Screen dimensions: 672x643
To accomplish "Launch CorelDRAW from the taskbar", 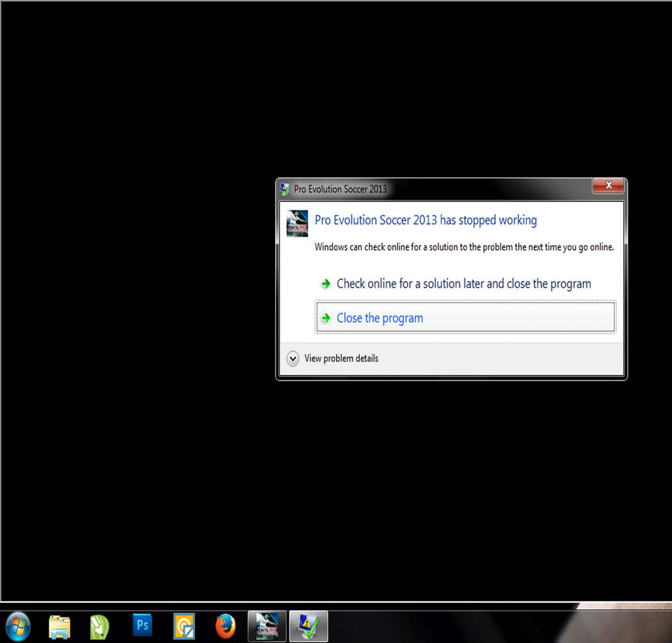I will click(99, 627).
